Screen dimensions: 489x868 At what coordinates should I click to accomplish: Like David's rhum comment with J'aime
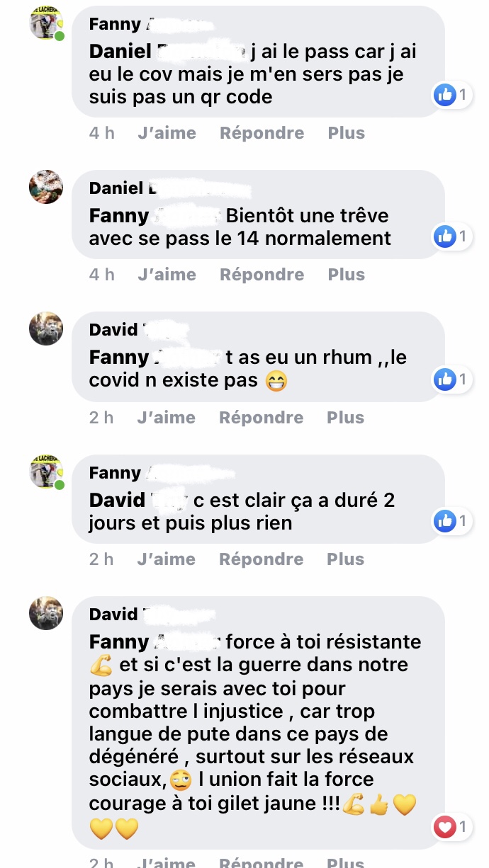click(x=167, y=418)
